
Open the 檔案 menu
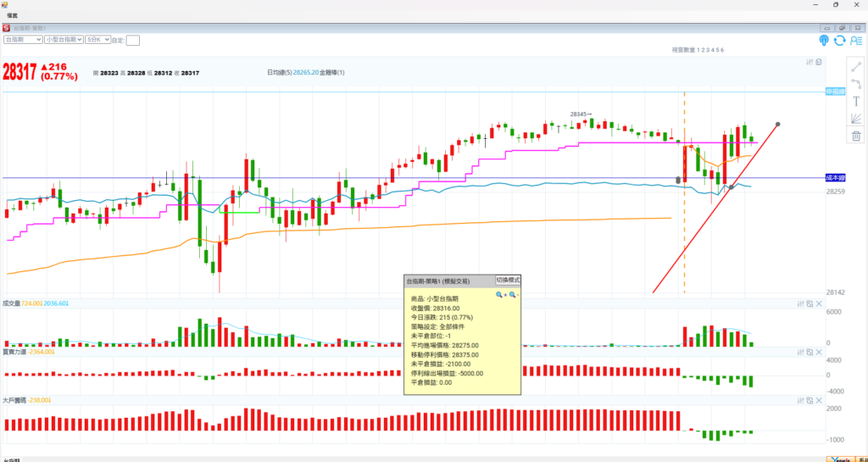click(x=12, y=14)
